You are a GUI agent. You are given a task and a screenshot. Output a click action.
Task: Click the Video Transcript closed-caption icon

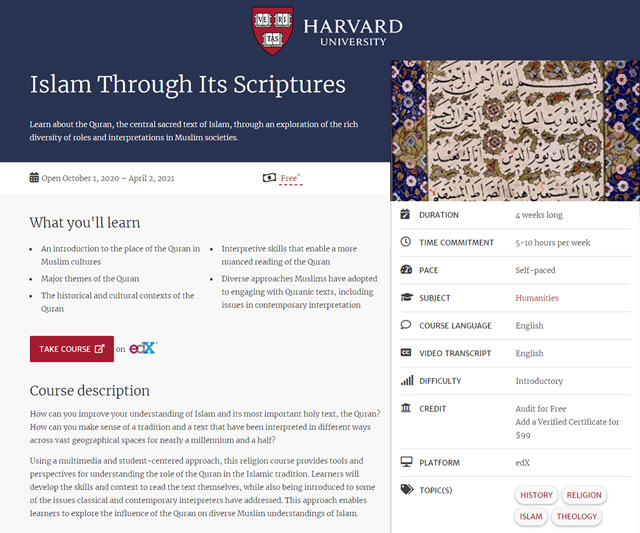coord(405,353)
